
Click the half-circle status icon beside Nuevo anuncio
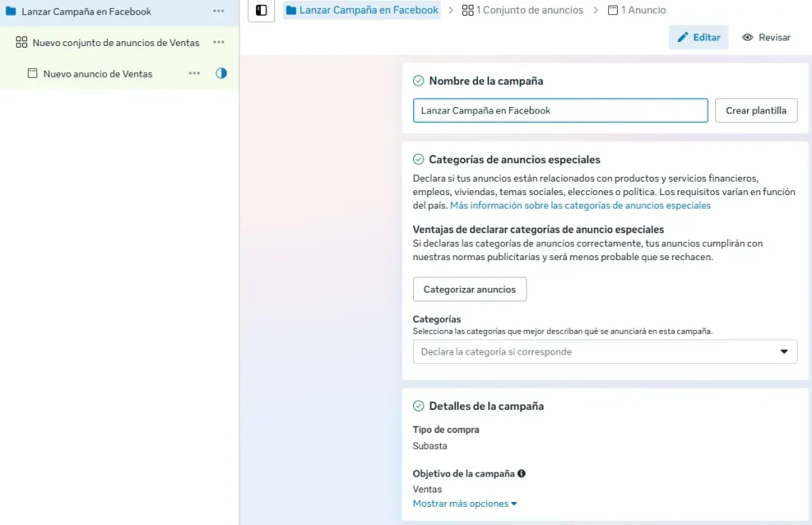pos(221,73)
